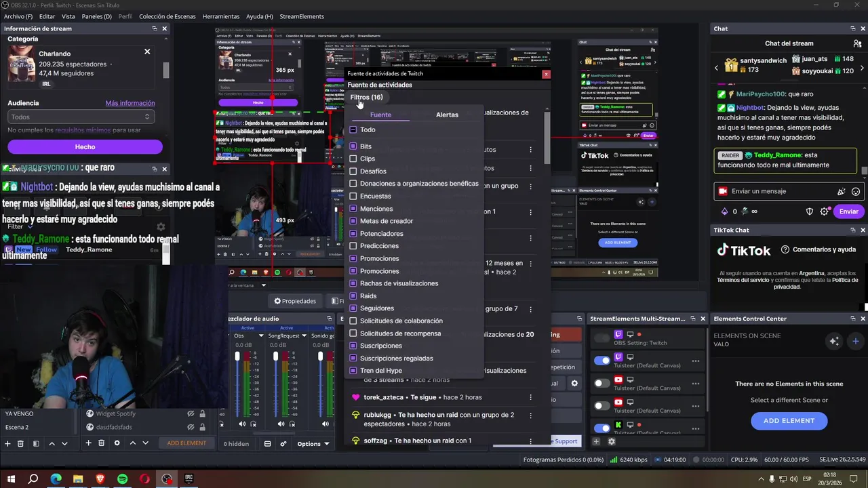Open Propiedades button under preview

pos(295,301)
